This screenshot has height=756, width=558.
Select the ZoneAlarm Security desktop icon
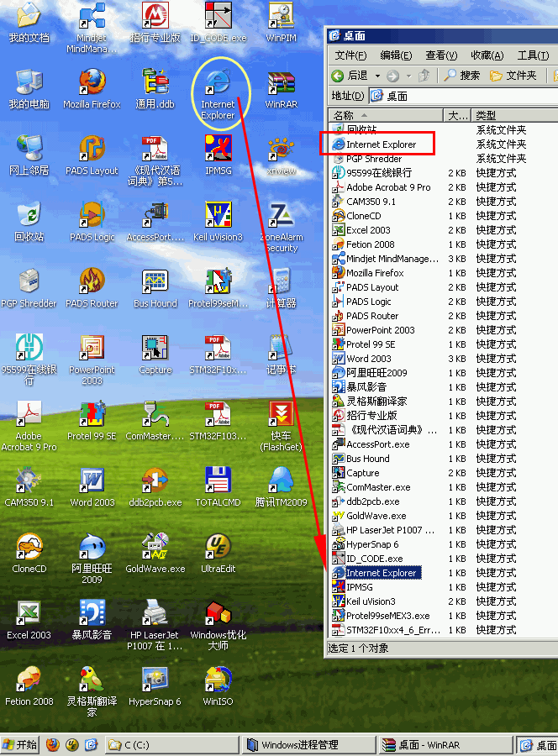click(282, 228)
